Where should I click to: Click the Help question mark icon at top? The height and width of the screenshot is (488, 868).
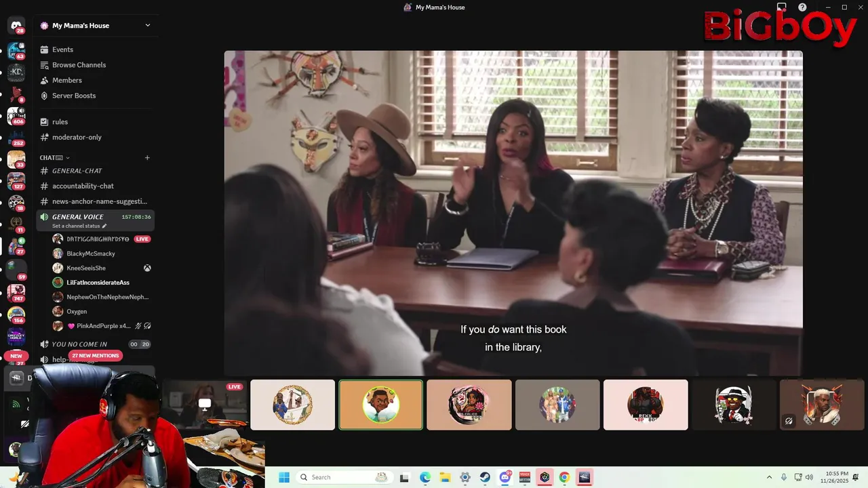point(802,7)
